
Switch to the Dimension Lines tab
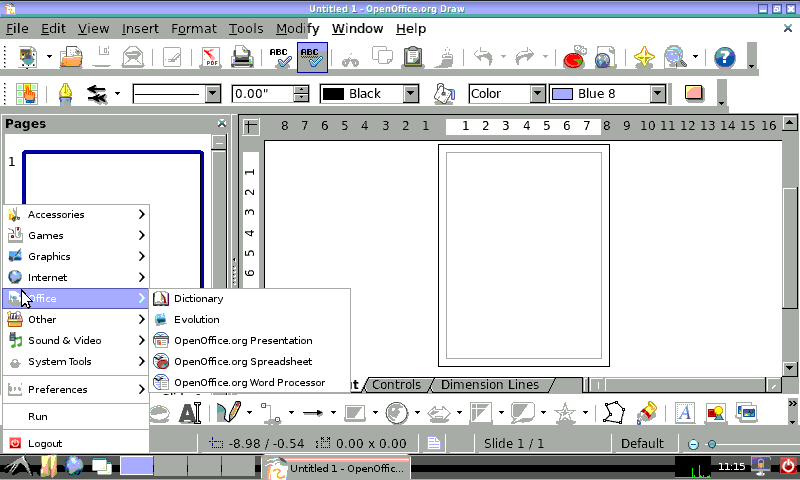coord(489,385)
